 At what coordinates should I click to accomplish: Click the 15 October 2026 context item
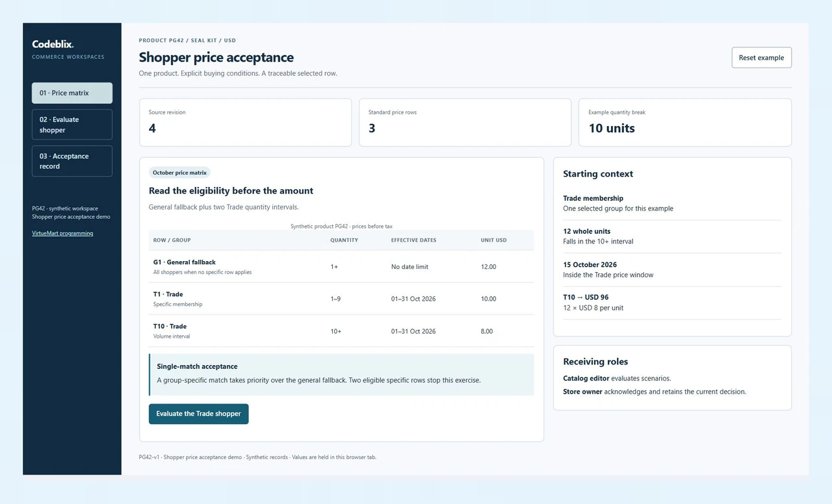point(590,264)
